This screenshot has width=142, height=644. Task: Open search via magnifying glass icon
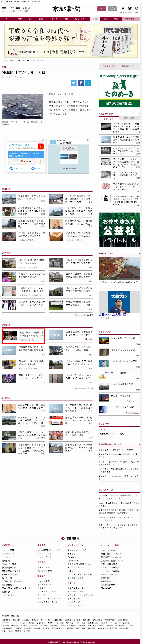click(x=136, y=9)
